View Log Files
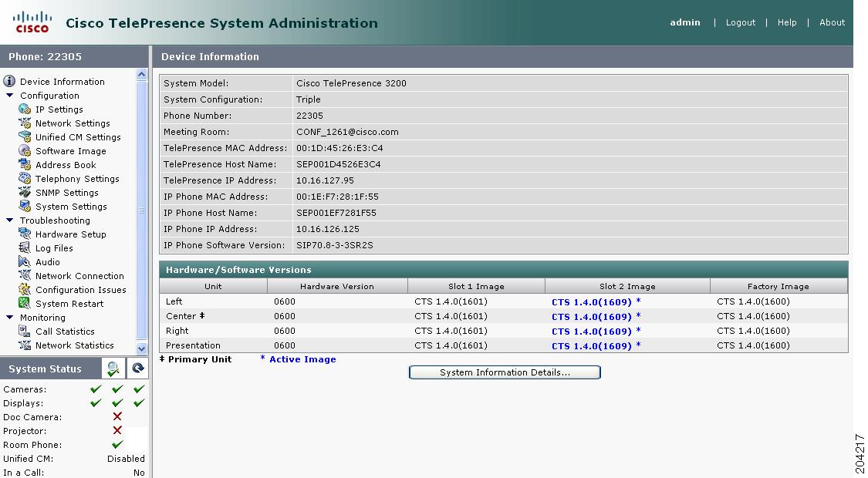The height and width of the screenshot is (478, 868). (x=54, y=247)
